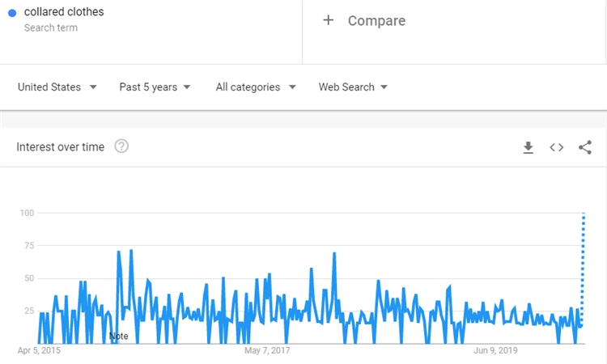This screenshot has height=364, width=607.
Task: Click the Interest over time heading
Action: pyautogui.click(x=61, y=146)
